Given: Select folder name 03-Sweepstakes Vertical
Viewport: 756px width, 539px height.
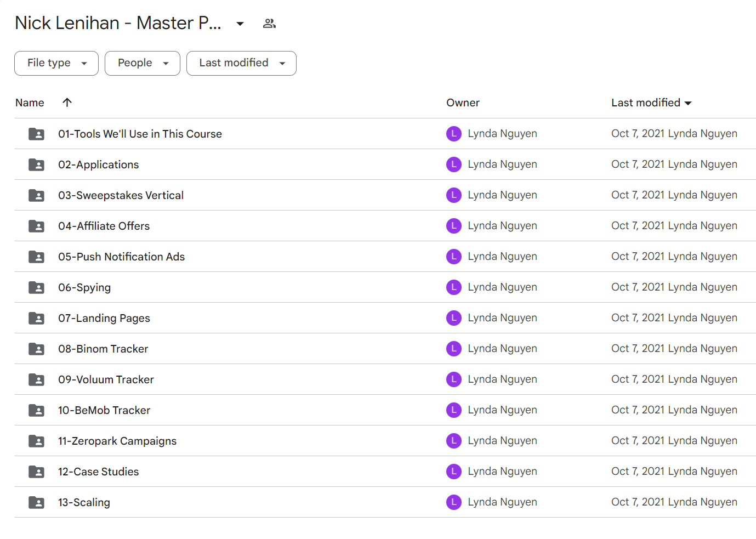Looking at the screenshot, I should (121, 195).
